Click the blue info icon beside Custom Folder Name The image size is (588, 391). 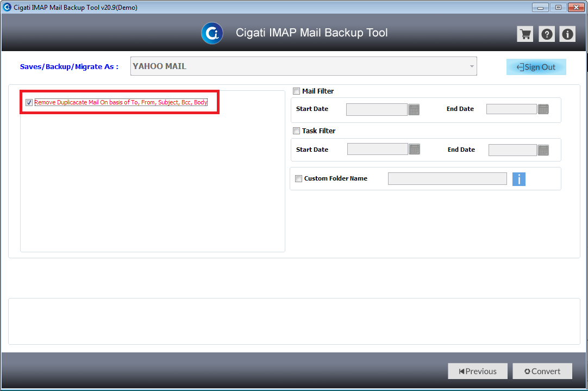click(518, 179)
